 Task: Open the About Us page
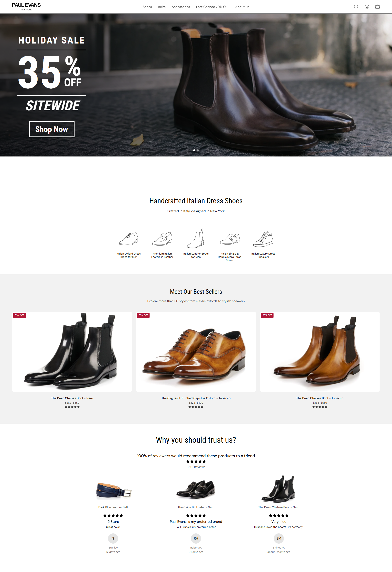click(x=242, y=7)
